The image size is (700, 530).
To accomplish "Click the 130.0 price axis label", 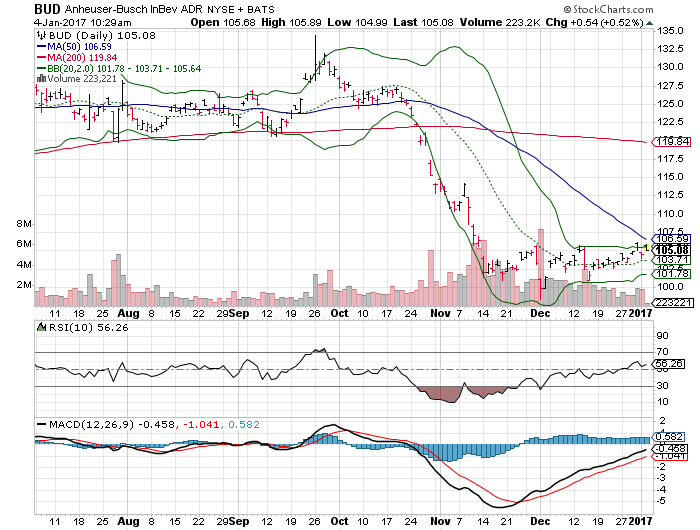I will click(x=670, y=67).
